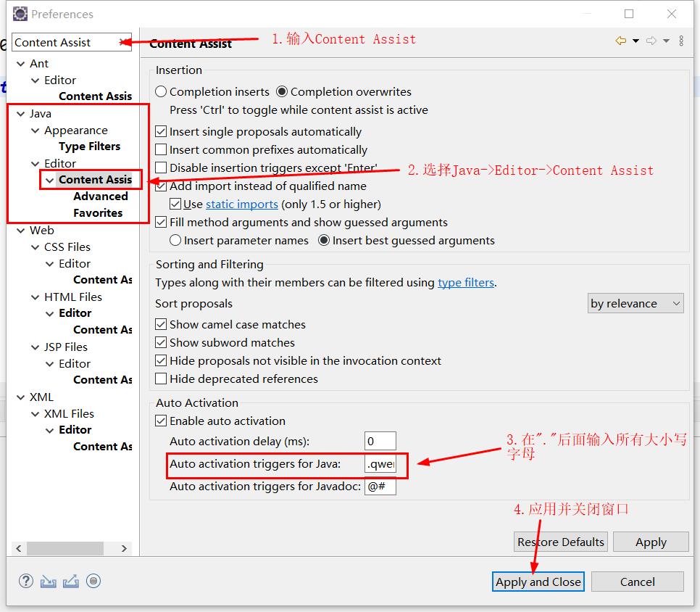
Task: Collapse the XML tree node
Action: [20, 397]
